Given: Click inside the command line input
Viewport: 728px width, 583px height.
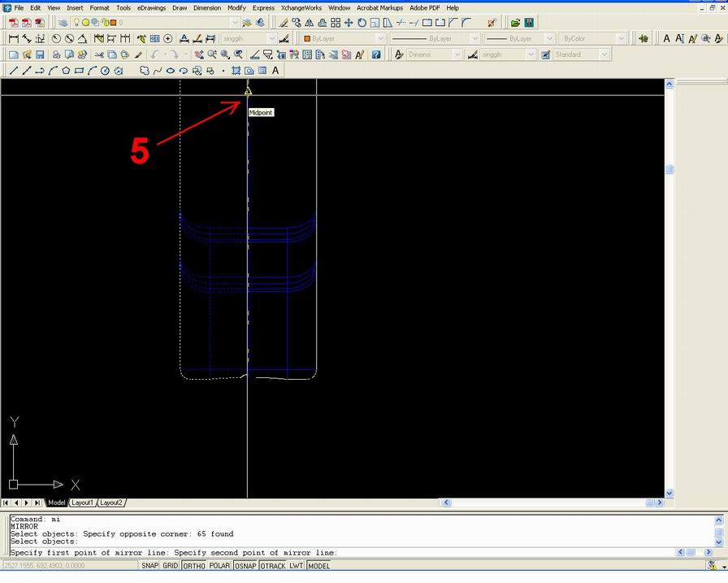Looking at the screenshot, I should point(325,552).
